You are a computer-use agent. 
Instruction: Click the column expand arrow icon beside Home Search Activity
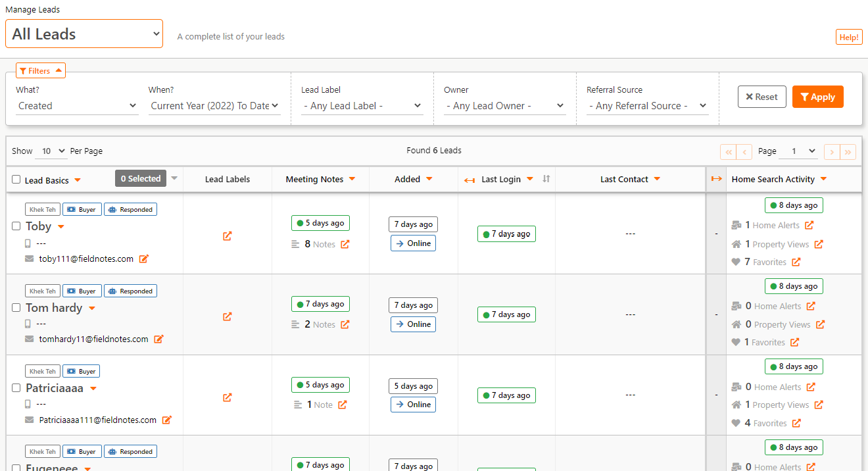[716, 179]
